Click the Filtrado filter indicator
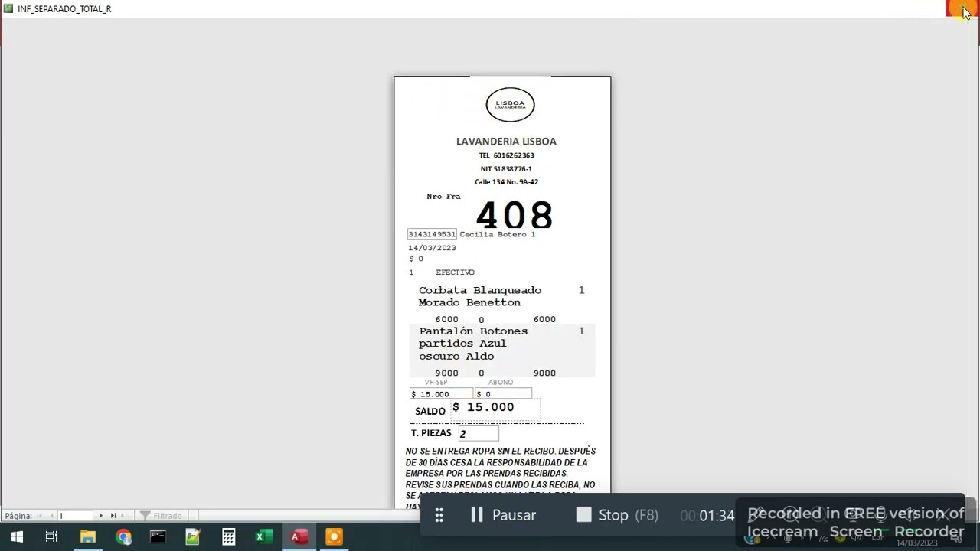This screenshot has width=980, height=551. click(162, 516)
